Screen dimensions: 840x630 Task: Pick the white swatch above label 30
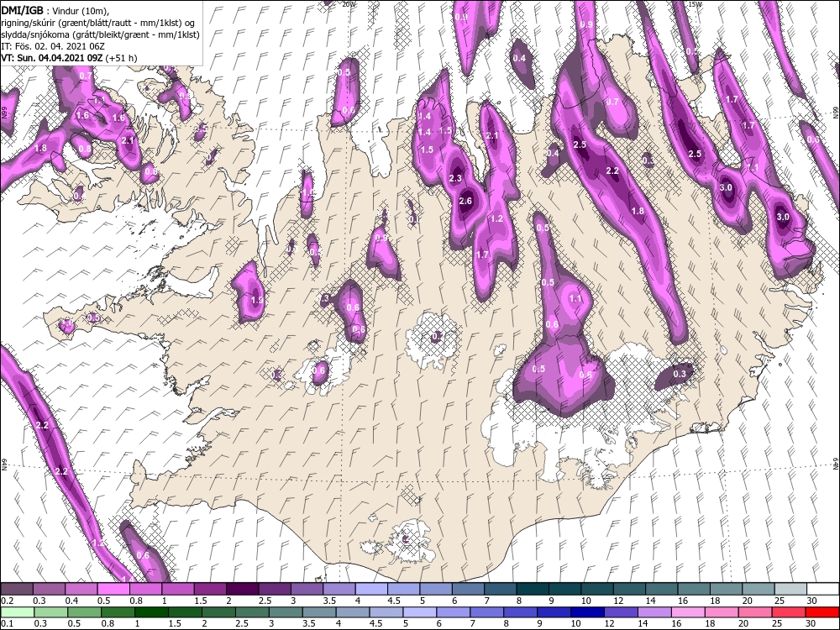pos(822,590)
